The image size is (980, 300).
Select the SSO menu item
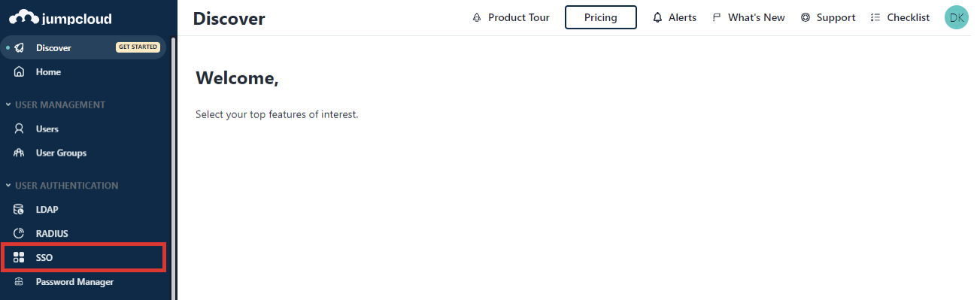tap(83, 257)
